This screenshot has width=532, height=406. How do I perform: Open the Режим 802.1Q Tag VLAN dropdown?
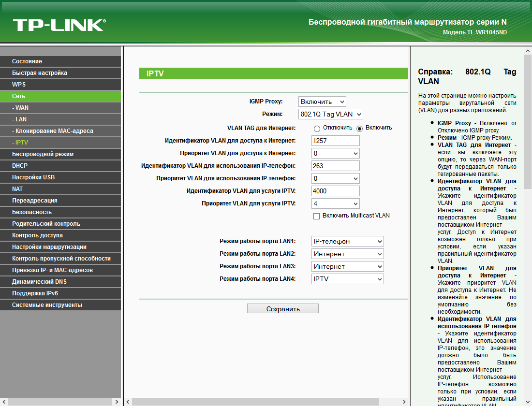pos(331,114)
